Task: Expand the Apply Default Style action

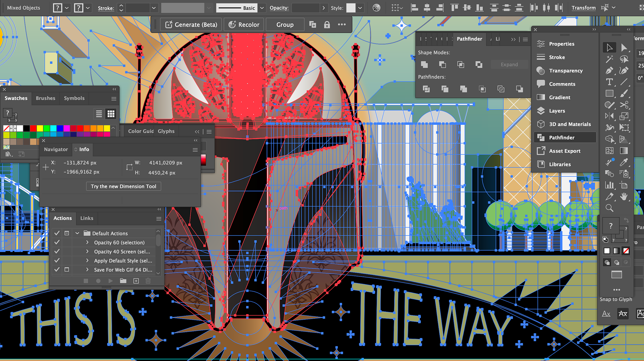Action: pyautogui.click(x=88, y=260)
